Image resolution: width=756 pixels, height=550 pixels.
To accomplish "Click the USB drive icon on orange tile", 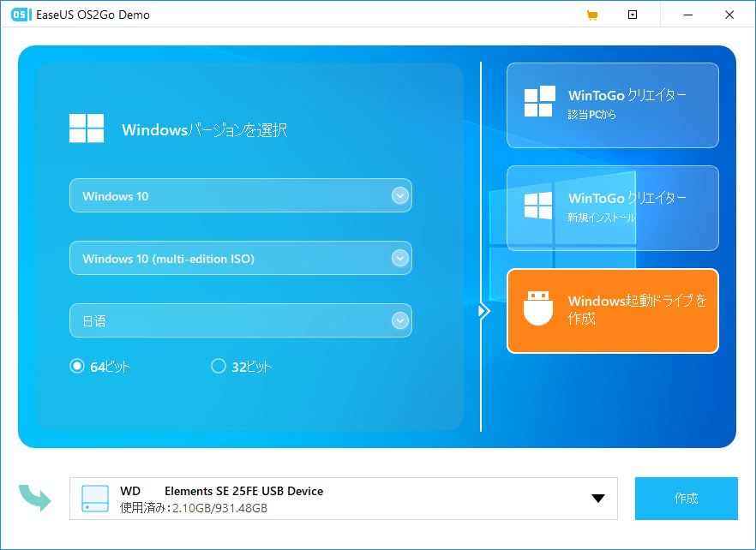I will click(x=537, y=310).
